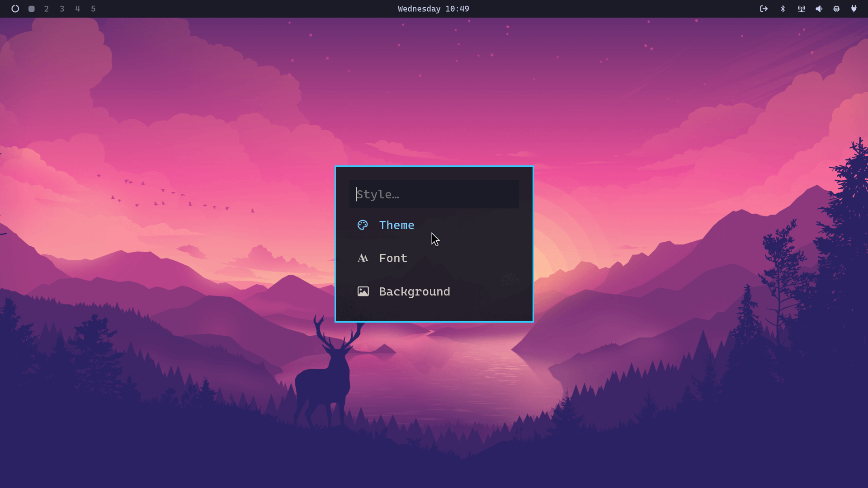Click the power plug icon
The width and height of the screenshot is (868, 488).
(854, 9)
